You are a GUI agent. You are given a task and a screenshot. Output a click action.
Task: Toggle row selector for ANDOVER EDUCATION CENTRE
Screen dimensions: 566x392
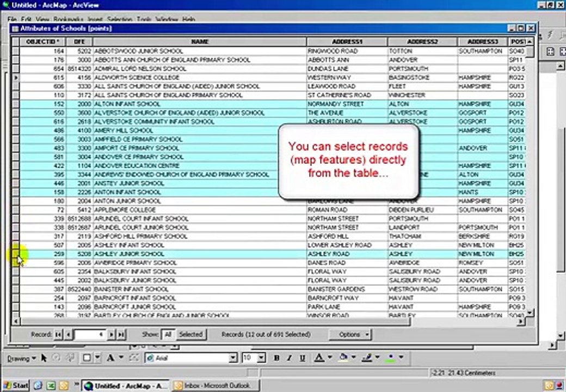16,166
